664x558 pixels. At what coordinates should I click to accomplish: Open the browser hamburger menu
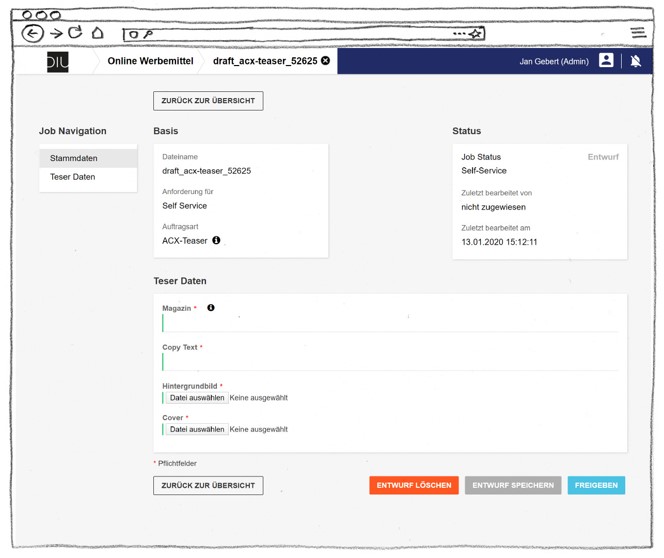pos(638,33)
